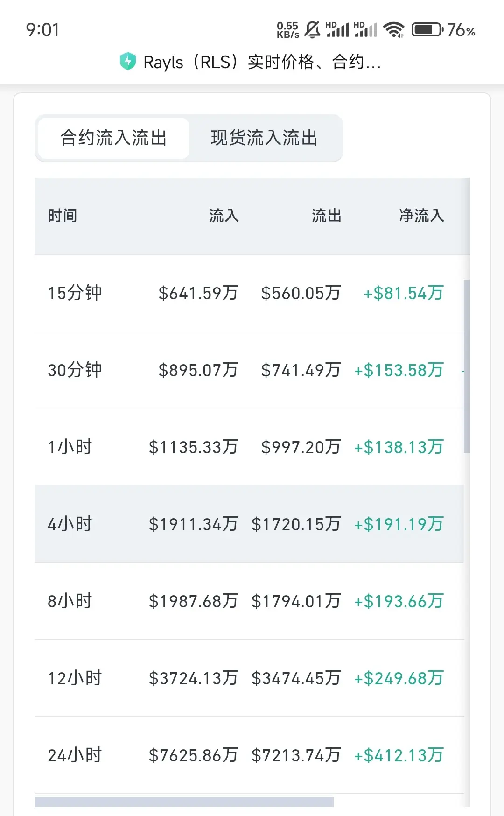Tap the Wi-Fi status icon
Screen dimensions: 504x816
click(394, 30)
